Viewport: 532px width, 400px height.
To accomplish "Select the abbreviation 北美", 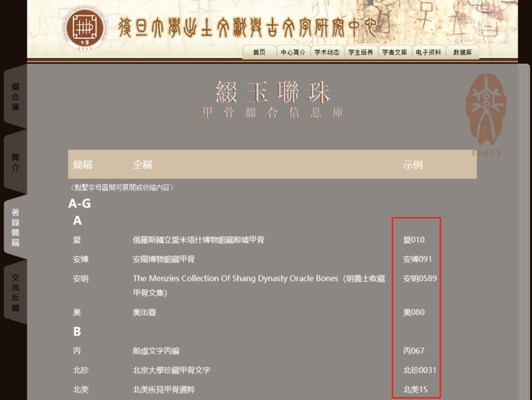I will coord(81,390).
